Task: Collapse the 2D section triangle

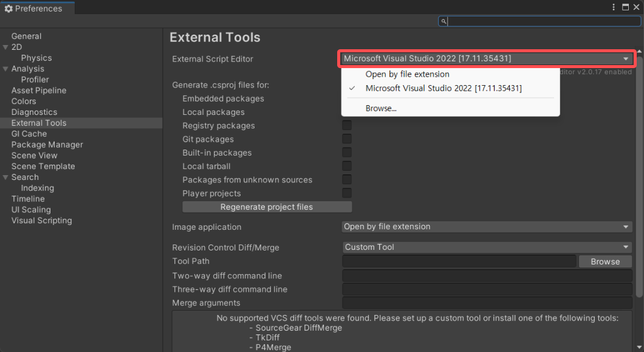Action: click(5, 47)
